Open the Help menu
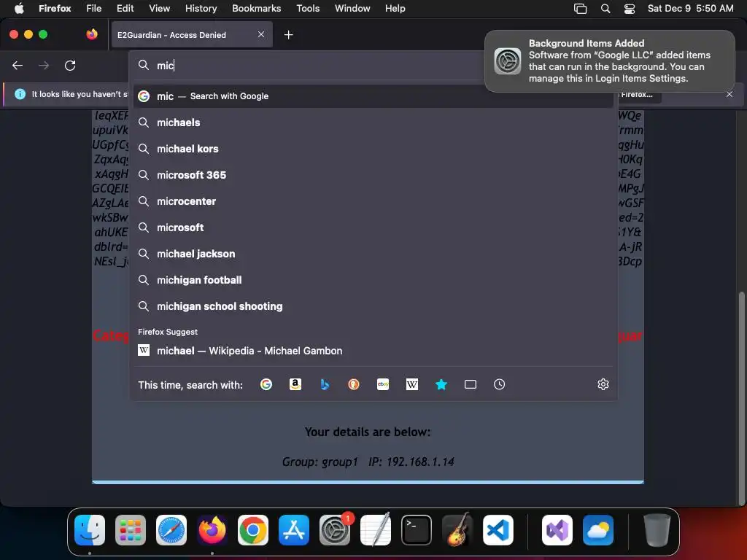 coord(395,8)
